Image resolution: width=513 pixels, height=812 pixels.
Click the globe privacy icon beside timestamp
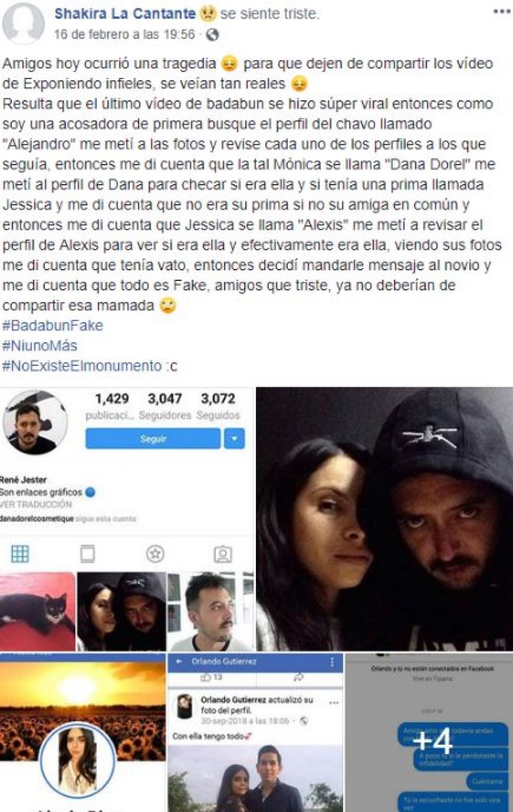pyautogui.click(x=212, y=35)
